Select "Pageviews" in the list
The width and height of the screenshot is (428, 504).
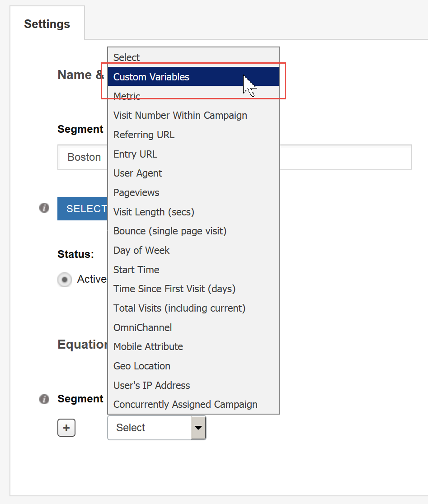pos(136,192)
